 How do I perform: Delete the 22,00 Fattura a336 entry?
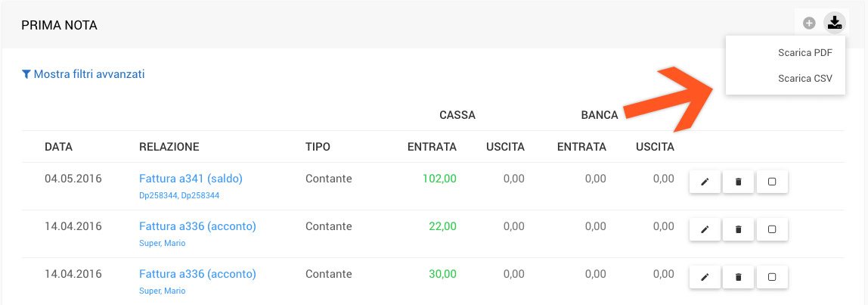(739, 230)
